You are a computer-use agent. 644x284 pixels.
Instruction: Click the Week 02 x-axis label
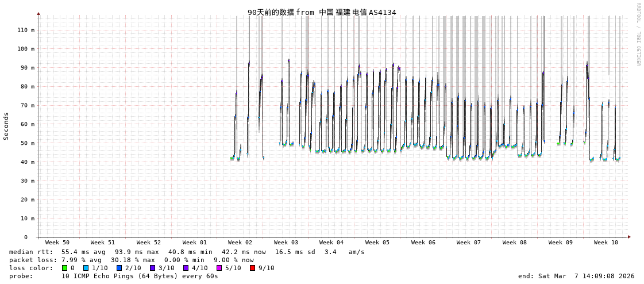[240, 243]
